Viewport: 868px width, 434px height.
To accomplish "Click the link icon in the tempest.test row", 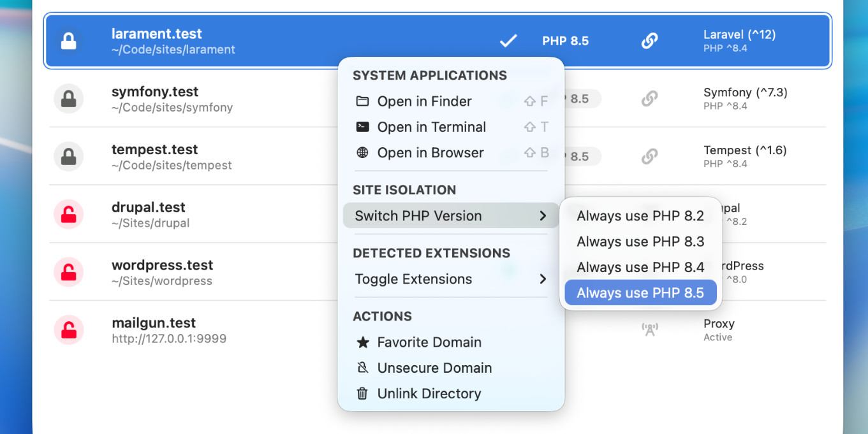I will (649, 156).
